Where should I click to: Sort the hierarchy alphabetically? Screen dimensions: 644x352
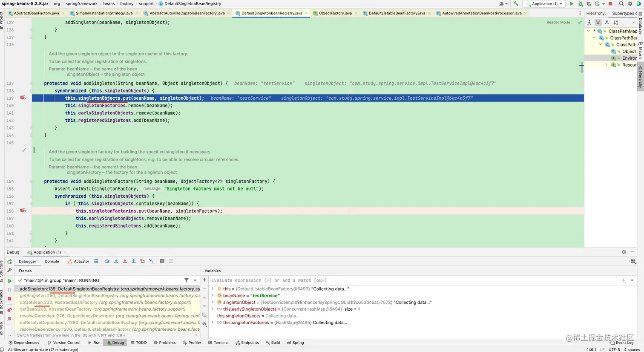point(615,22)
